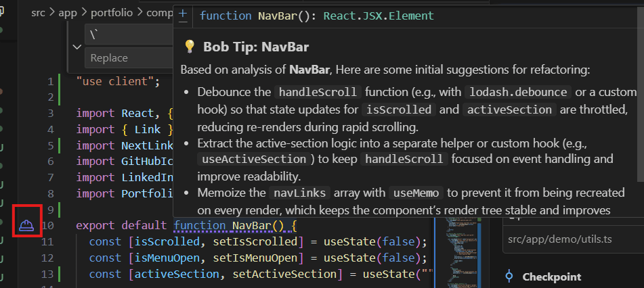Viewport: 644px width, 288px height.
Task: Increase hover verbosity with the plus icon
Action: tap(183, 13)
